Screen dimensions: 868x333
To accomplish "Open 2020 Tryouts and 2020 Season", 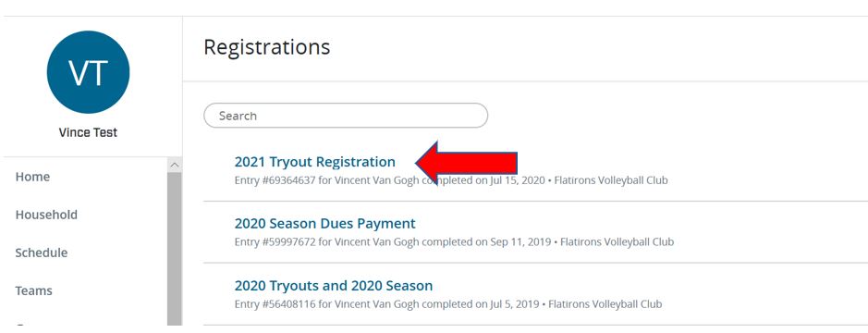I will 334,286.
